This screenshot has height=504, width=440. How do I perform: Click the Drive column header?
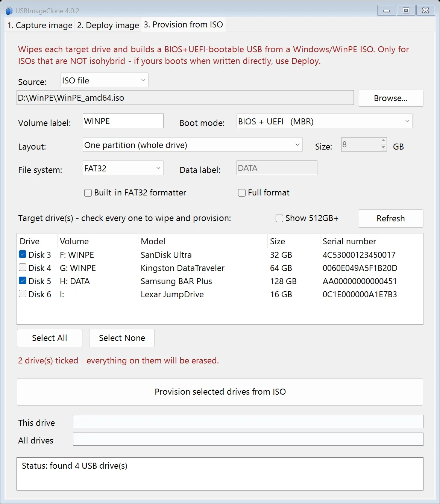tap(37, 241)
